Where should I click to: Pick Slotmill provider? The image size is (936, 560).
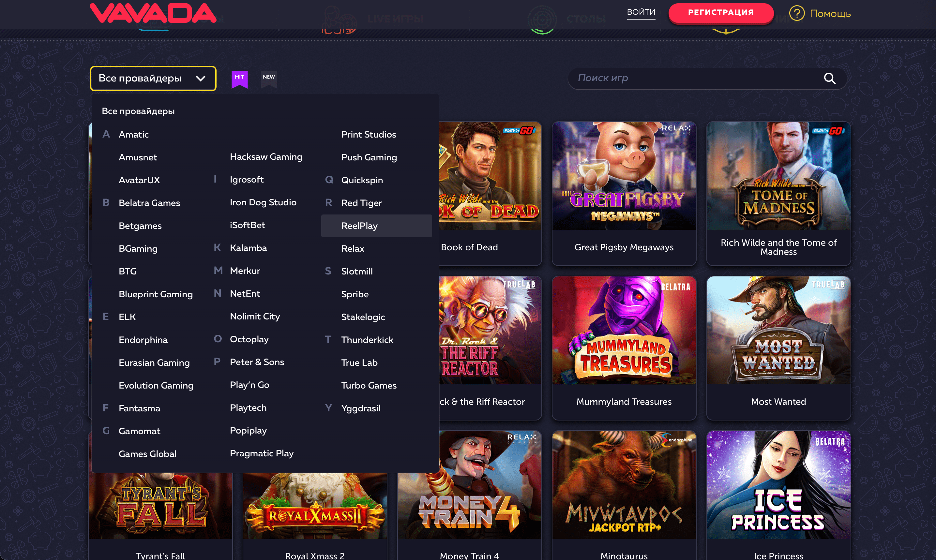click(357, 271)
